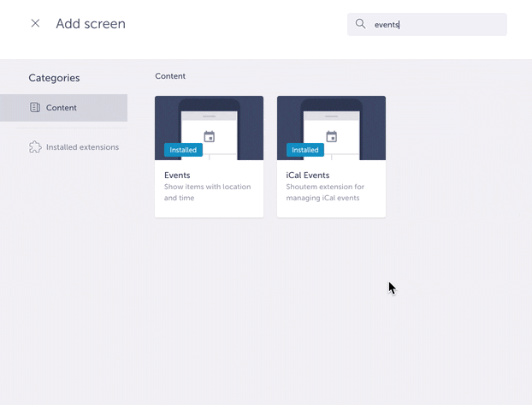Click the "Shoutem extension for managing iCal events" text
The image size is (532, 405).
tap(325, 192)
